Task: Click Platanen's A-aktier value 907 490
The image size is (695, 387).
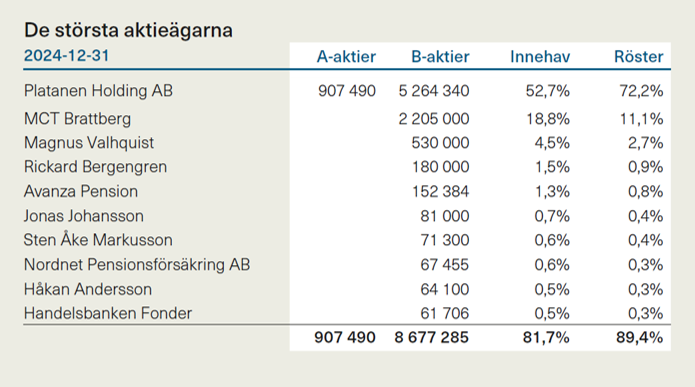Action: tap(347, 91)
